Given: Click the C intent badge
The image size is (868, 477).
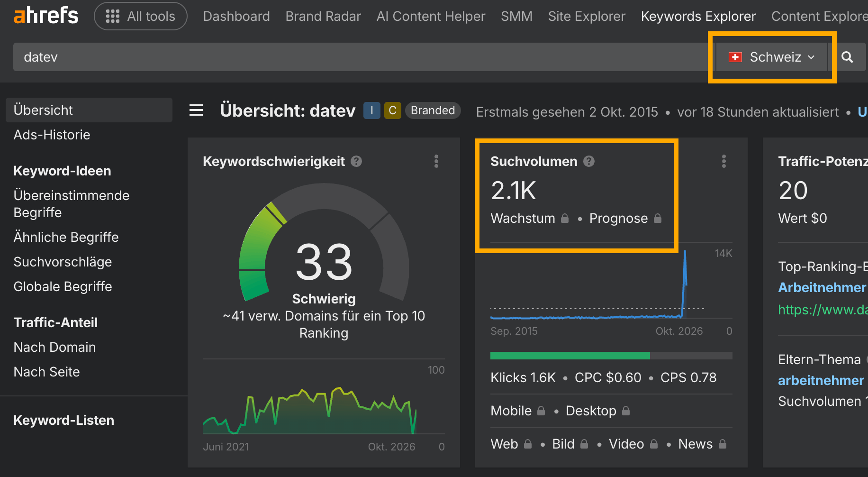Looking at the screenshot, I should (x=392, y=110).
